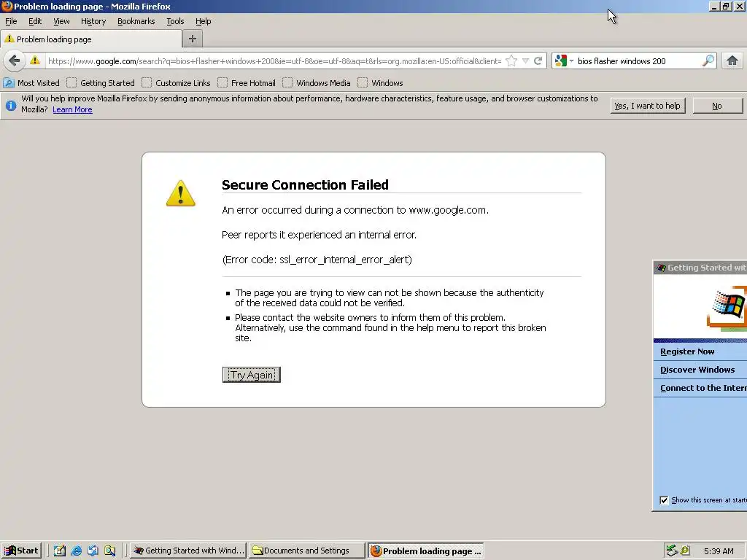The width and height of the screenshot is (747, 560).
Task: Open the URL history dropdown arrow
Action: point(525,61)
